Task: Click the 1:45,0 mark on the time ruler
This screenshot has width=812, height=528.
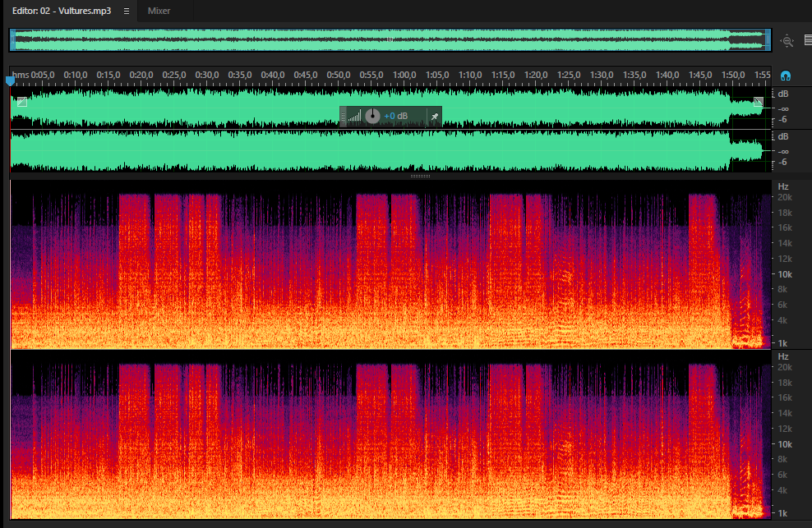Action: pyautogui.click(x=700, y=75)
